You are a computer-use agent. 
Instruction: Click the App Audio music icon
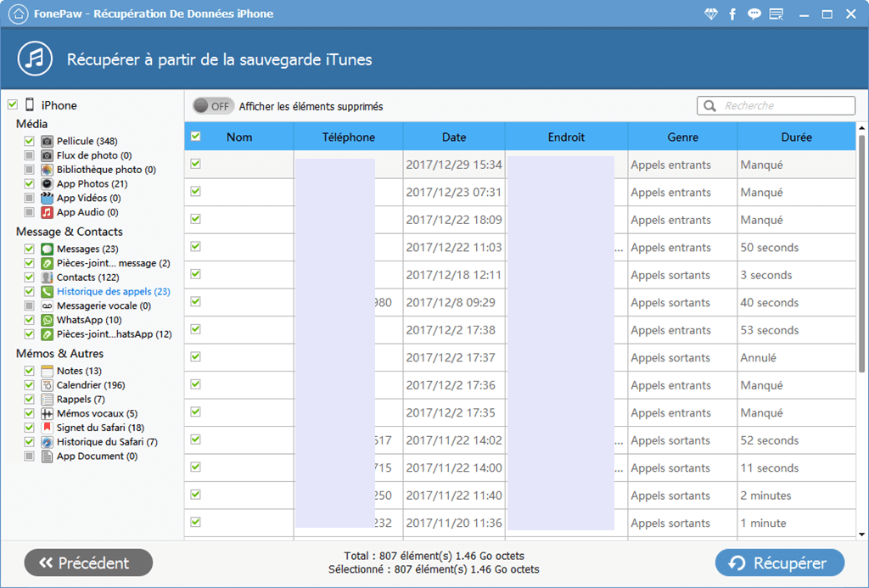point(48,212)
